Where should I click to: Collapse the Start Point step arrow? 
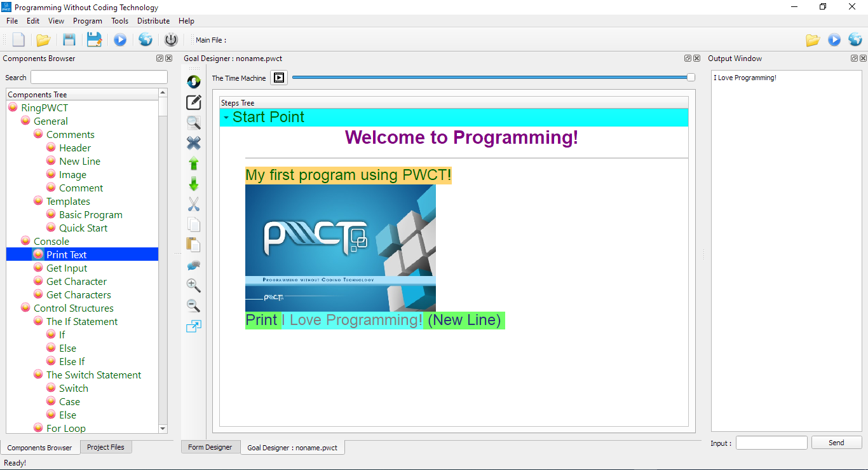coord(226,118)
